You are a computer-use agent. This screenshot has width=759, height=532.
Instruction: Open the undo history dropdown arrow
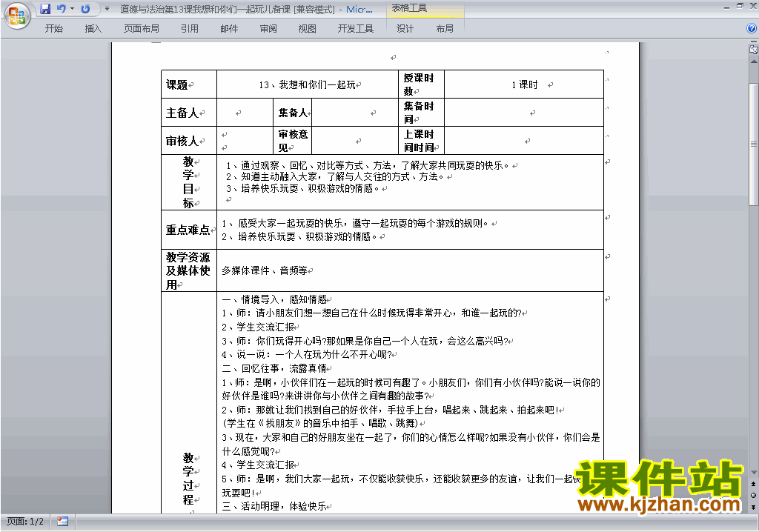(x=72, y=9)
